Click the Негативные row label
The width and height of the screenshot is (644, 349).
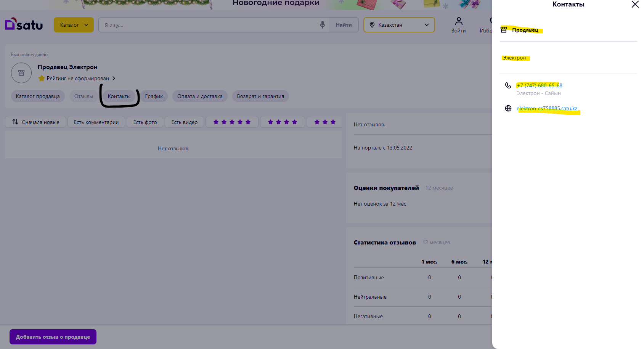(368, 316)
